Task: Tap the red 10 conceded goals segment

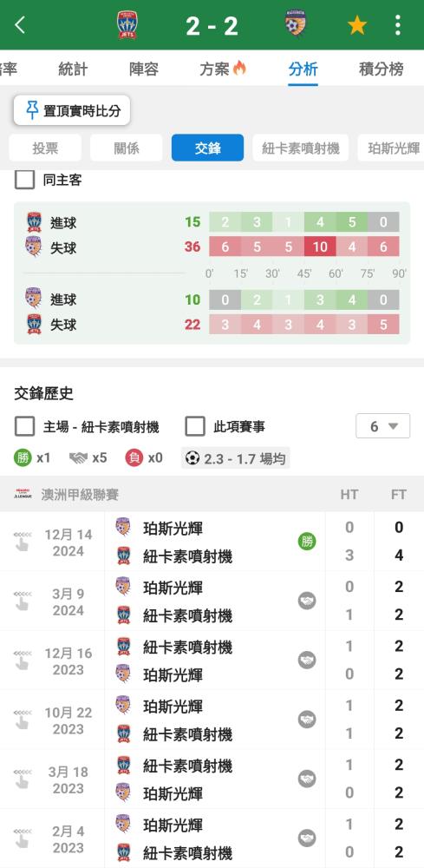Action: pyautogui.click(x=320, y=247)
